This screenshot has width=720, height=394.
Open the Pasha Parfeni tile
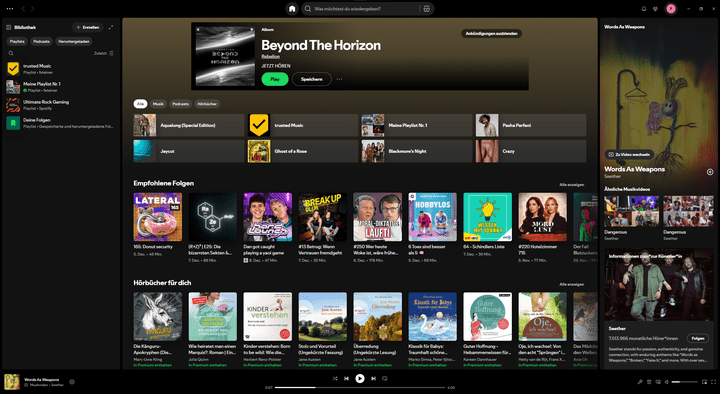tap(531, 125)
